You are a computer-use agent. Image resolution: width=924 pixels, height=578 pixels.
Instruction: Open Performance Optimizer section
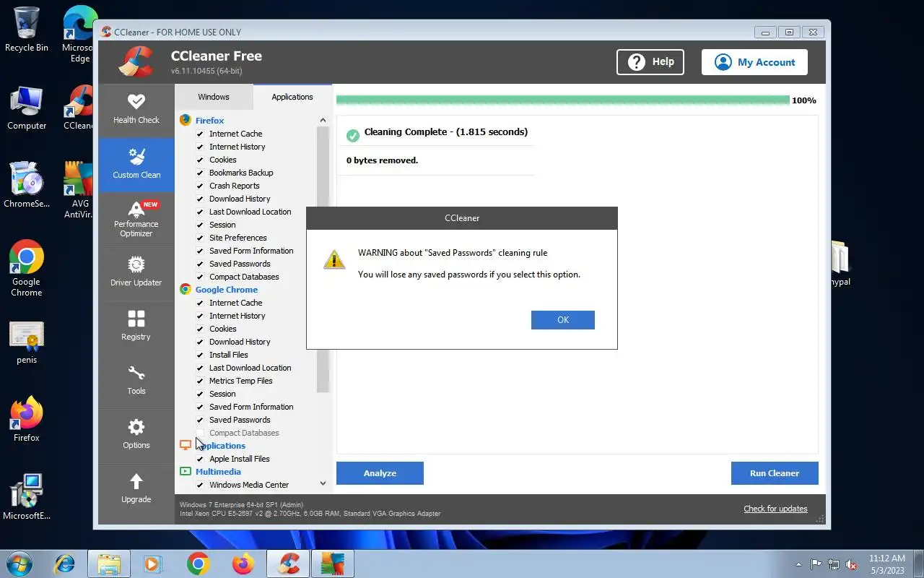point(136,219)
